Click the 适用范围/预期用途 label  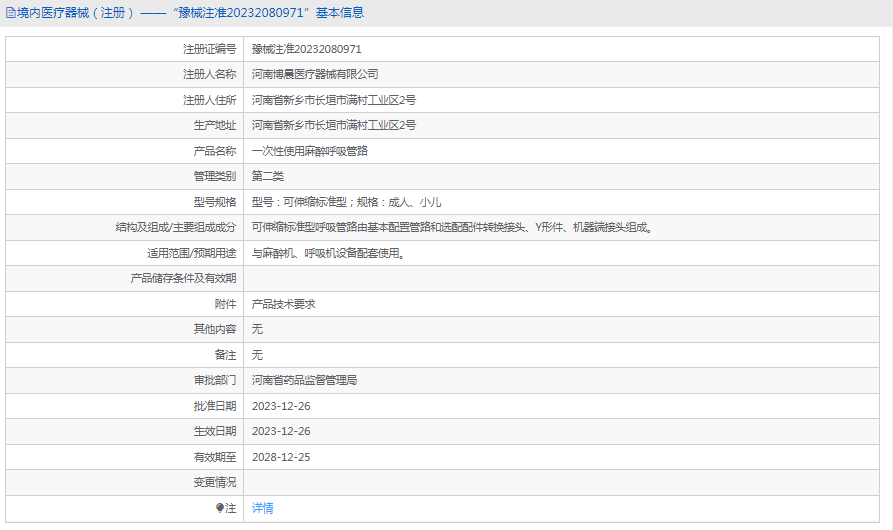click(x=191, y=253)
